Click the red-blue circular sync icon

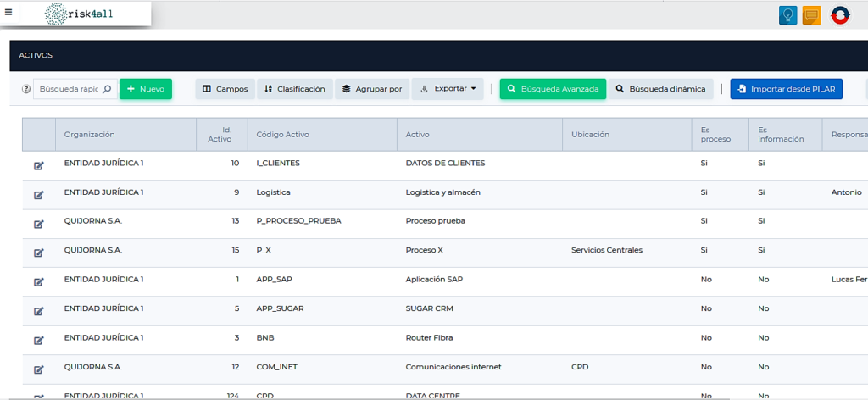click(x=839, y=15)
